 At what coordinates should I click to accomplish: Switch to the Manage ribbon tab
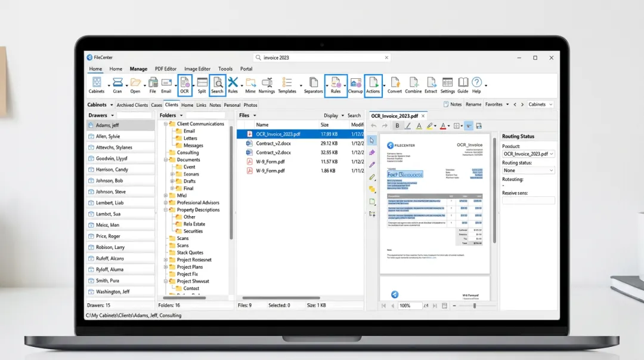pyautogui.click(x=138, y=69)
